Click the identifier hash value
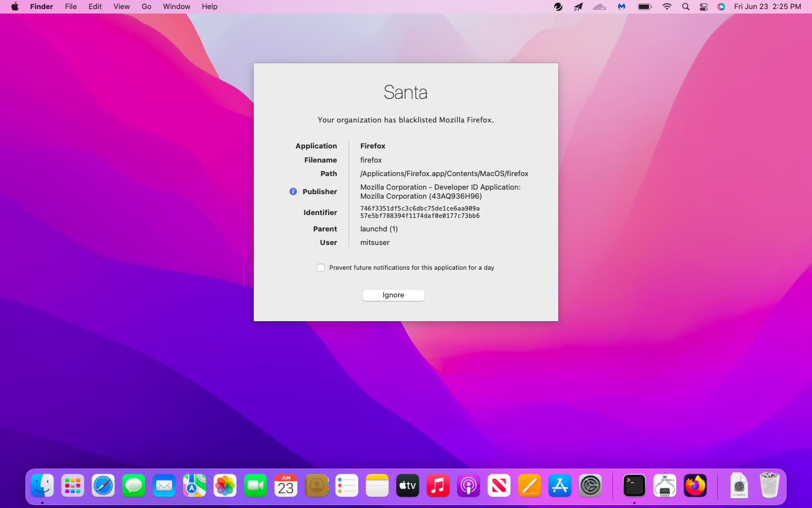This screenshot has height=508, width=812. click(420, 212)
